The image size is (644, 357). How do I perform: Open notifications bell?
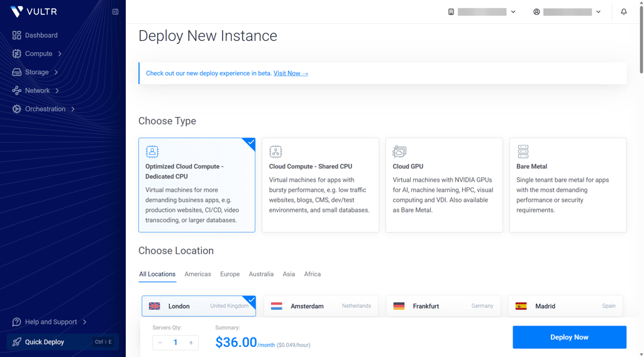coord(623,12)
